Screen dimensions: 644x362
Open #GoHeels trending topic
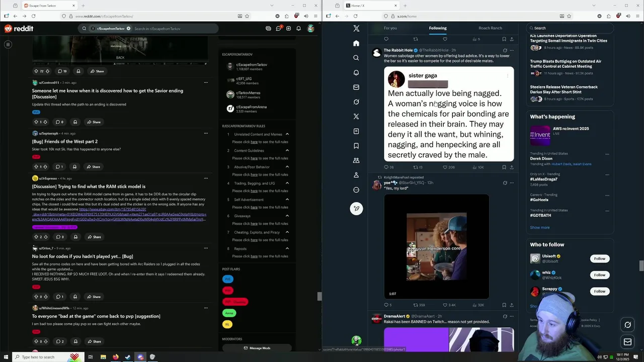(x=539, y=200)
